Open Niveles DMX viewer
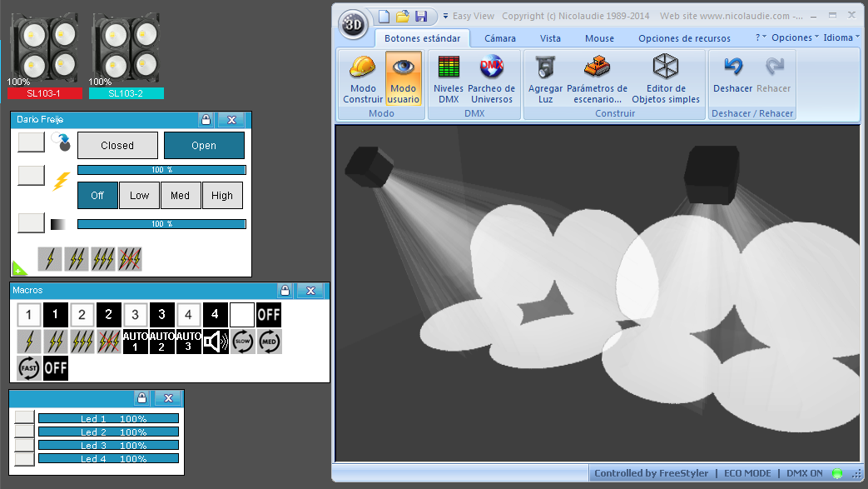This screenshot has height=489, width=868. (449, 79)
